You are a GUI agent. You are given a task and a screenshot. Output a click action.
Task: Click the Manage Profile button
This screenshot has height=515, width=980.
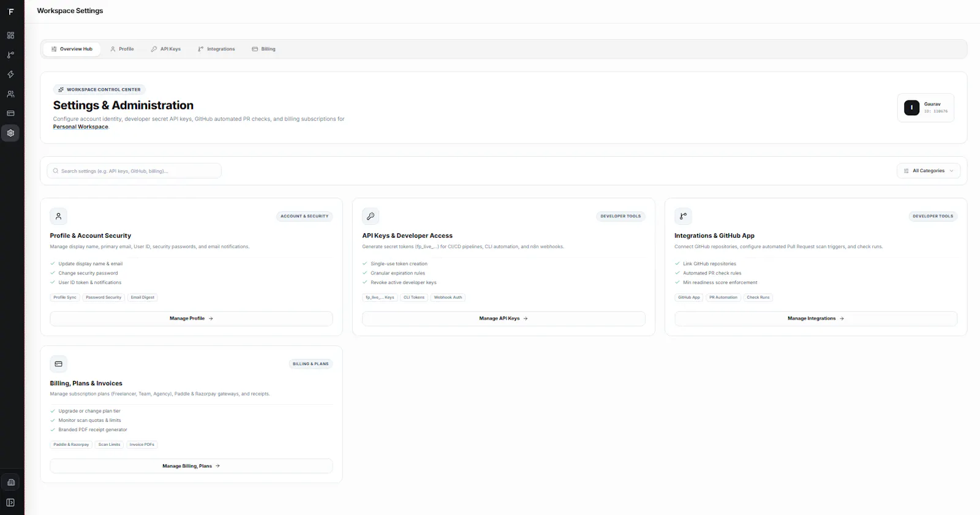pyautogui.click(x=191, y=318)
